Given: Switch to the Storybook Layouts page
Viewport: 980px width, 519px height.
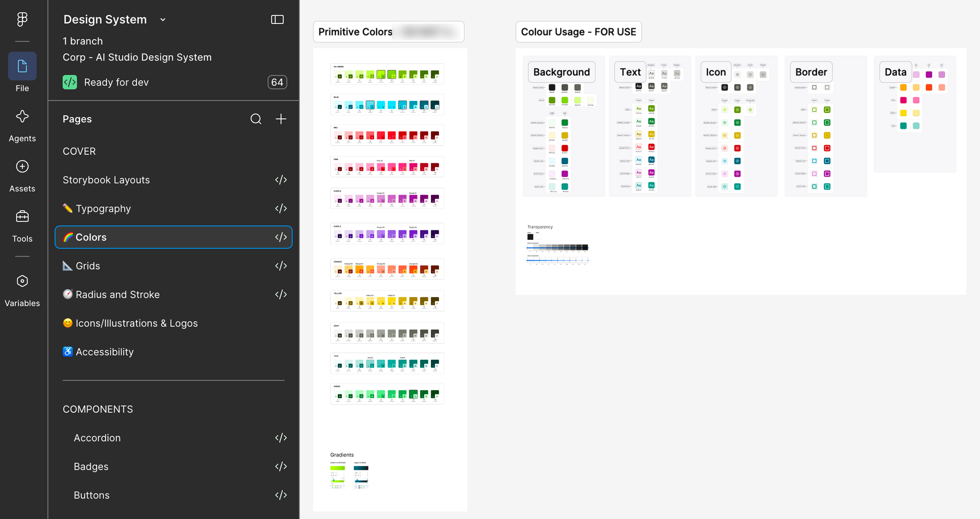Looking at the screenshot, I should (x=106, y=180).
